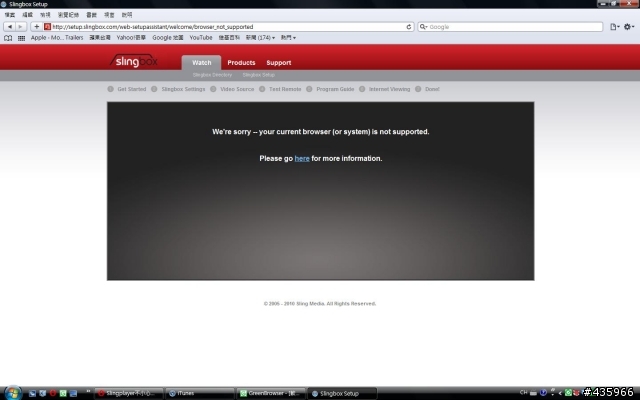This screenshot has height=400, width=640.
Task: Open the search engine magnifier dropdown
Action: (423, 27)
